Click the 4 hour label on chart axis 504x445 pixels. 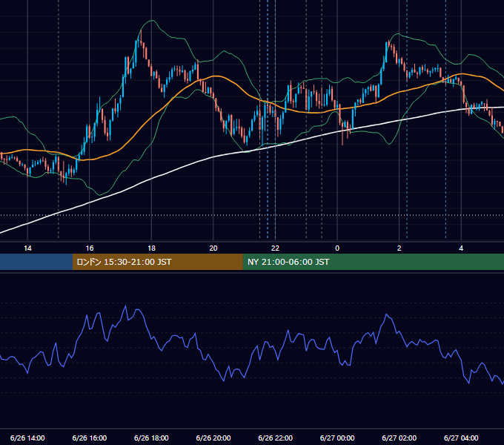tap(461, 248)
